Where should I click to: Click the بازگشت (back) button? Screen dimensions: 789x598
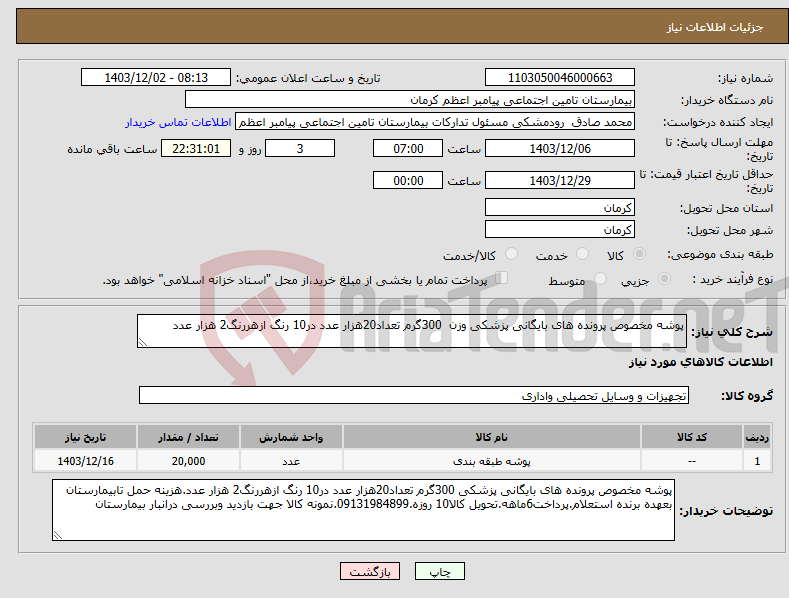tap(370, 571)
